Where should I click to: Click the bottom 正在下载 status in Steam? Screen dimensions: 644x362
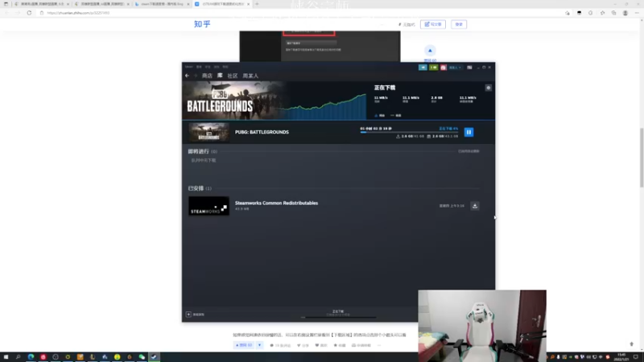pos(338,313)
